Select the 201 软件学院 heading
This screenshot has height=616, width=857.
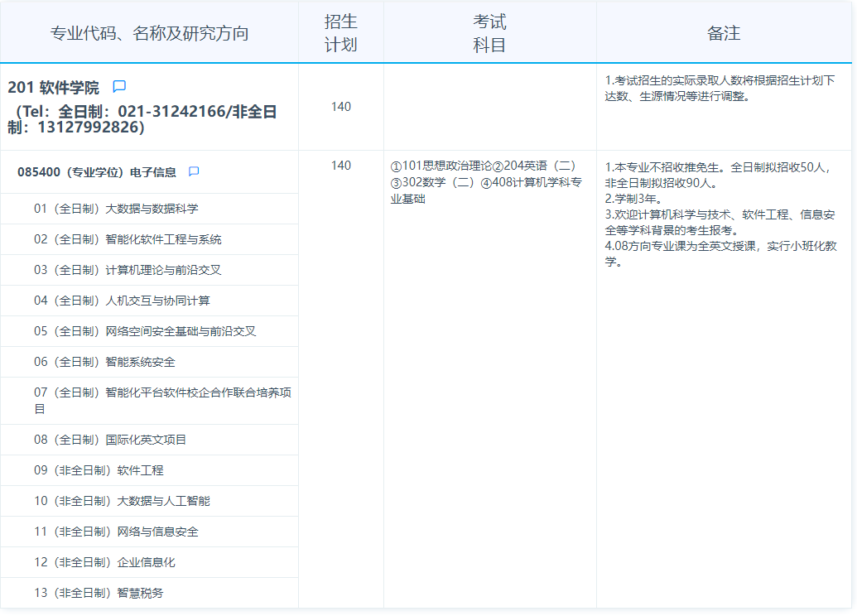53,88
